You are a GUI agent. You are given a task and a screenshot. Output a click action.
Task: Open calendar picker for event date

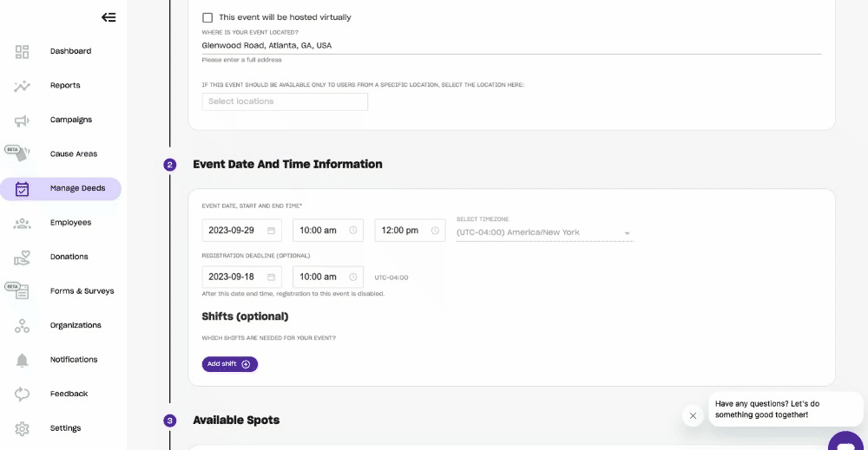271,231
